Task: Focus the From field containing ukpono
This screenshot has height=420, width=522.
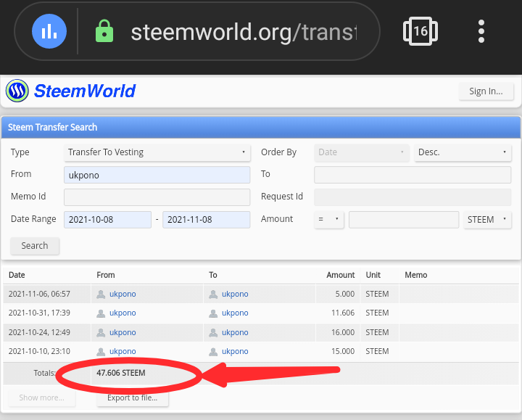Action: [x=157, y=175]
